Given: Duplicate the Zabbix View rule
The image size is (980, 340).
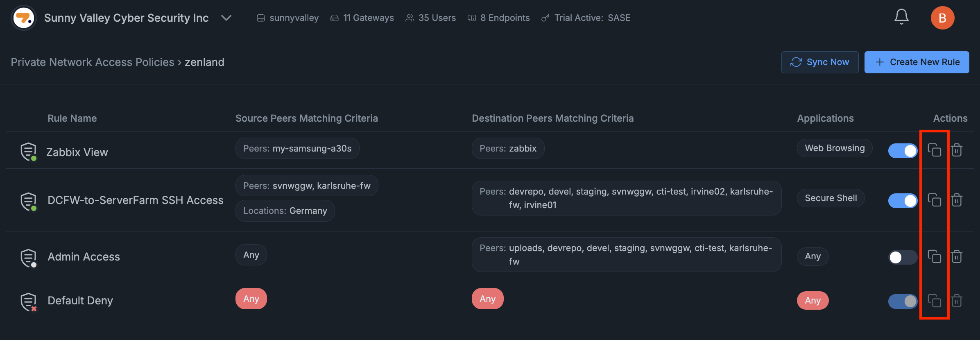Looking at the screenshot, I should [934, 150].
